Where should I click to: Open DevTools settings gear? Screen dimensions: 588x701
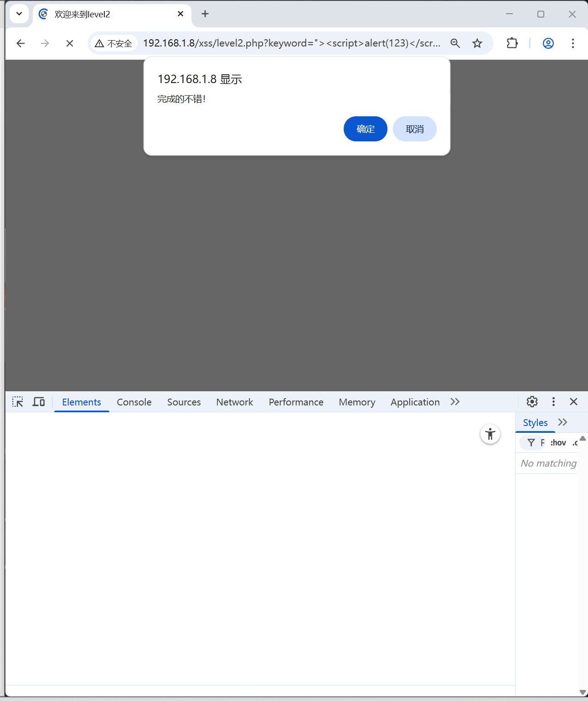532,401
